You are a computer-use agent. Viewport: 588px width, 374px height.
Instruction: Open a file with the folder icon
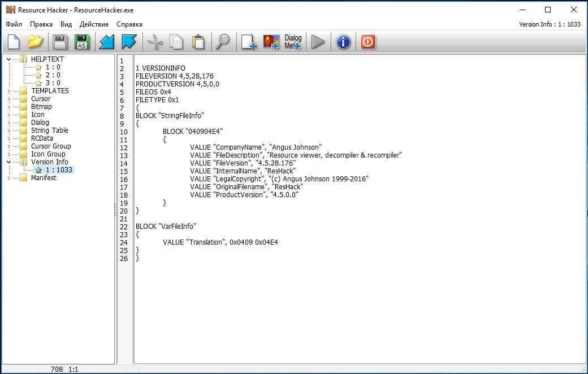point(35,42)
